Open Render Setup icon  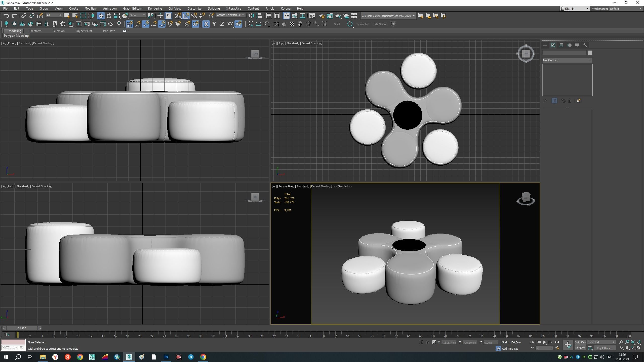(322, 16)
